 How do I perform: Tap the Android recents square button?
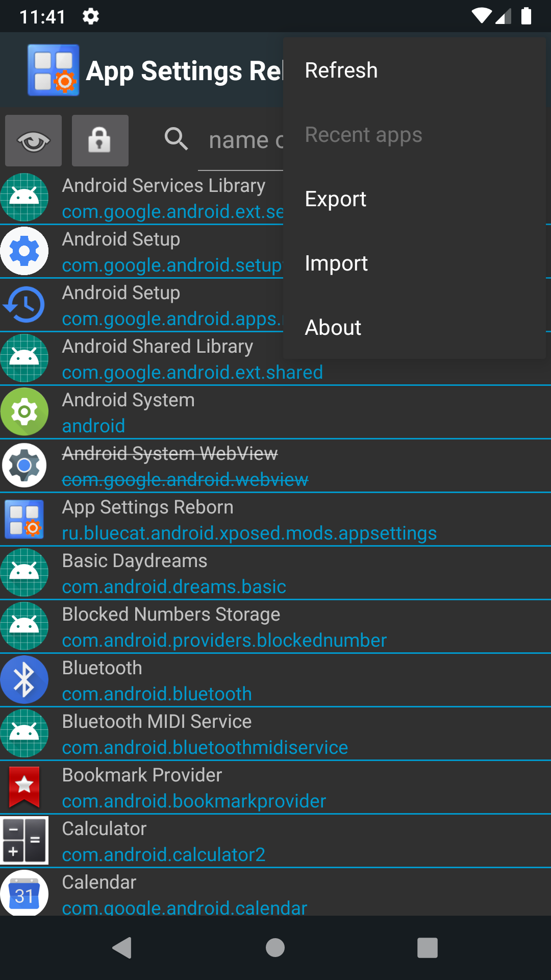428,948
